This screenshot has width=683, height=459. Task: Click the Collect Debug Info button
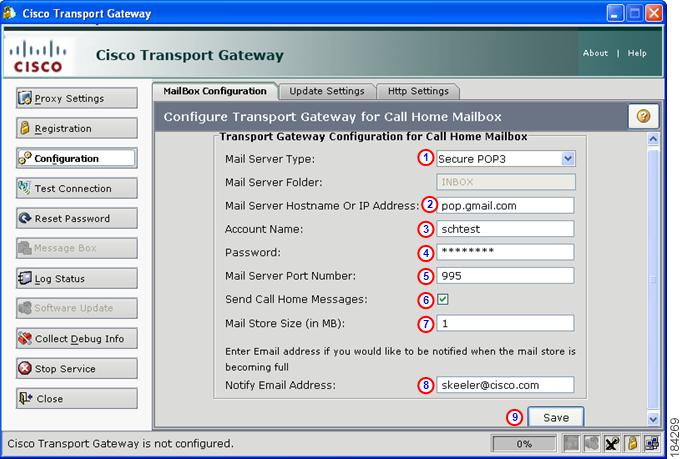click(x=77, y=338)
